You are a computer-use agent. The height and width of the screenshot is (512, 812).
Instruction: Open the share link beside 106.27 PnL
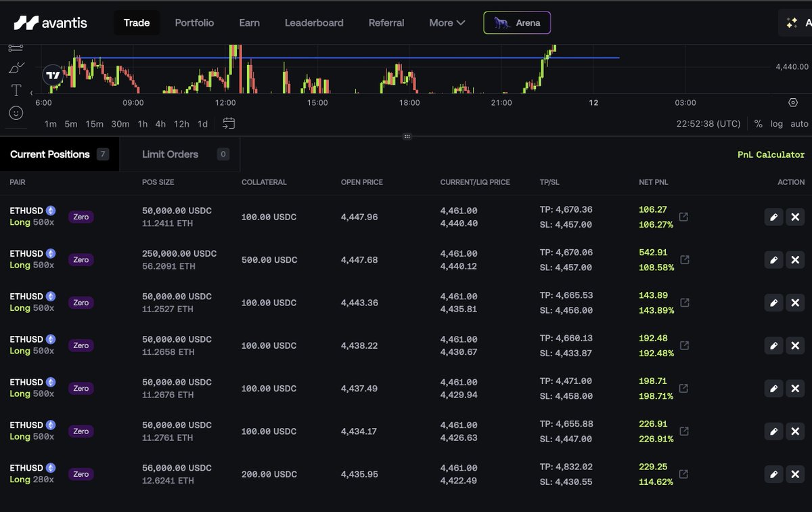coord(683,217)
